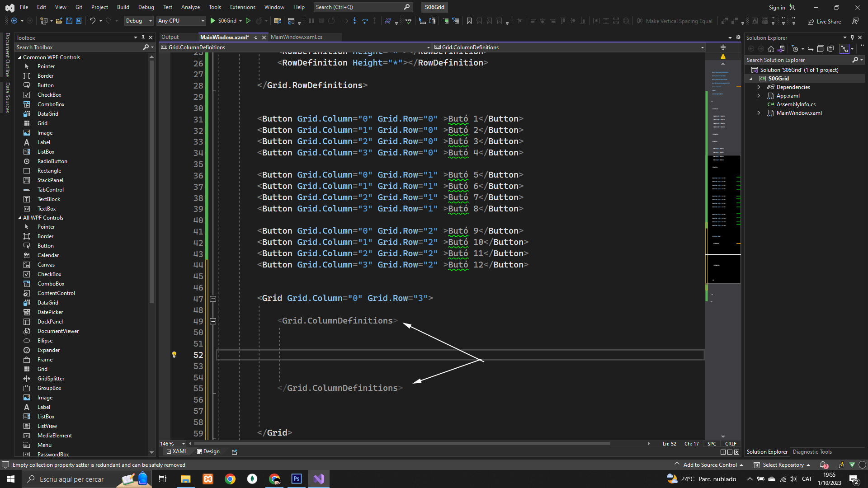Select CheckBox control in Common WPF Controls

pos(49,95)
